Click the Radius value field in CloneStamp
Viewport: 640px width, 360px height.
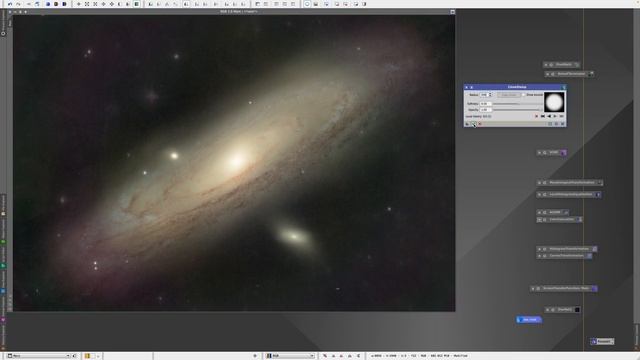[x=484, y=95]
